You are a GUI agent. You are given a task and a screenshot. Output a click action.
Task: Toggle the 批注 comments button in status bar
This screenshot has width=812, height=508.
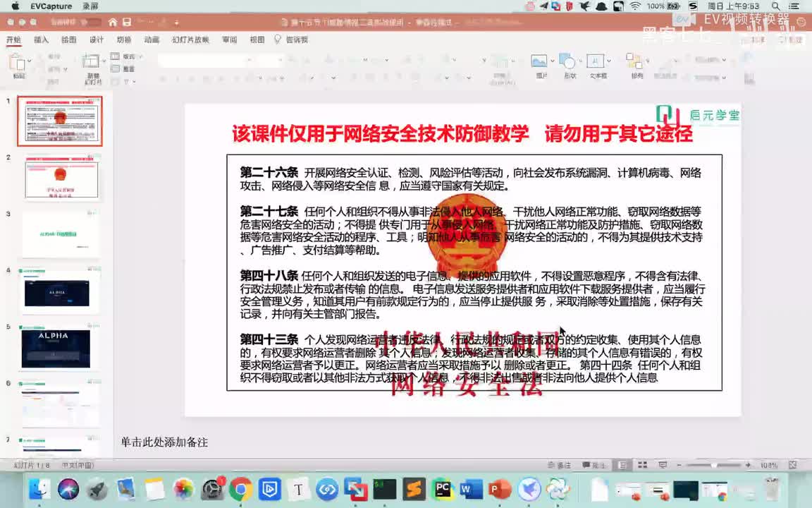click(593, 465)
